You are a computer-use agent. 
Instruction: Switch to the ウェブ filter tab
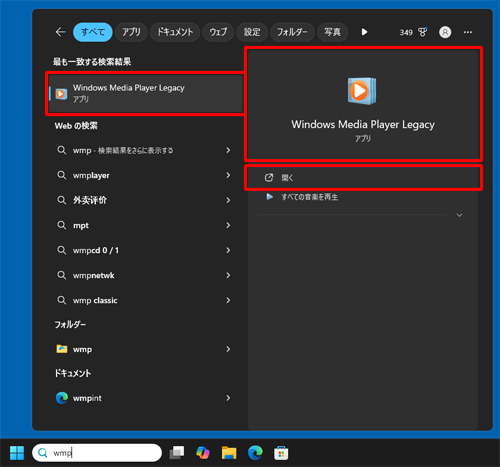pos(218,32)
